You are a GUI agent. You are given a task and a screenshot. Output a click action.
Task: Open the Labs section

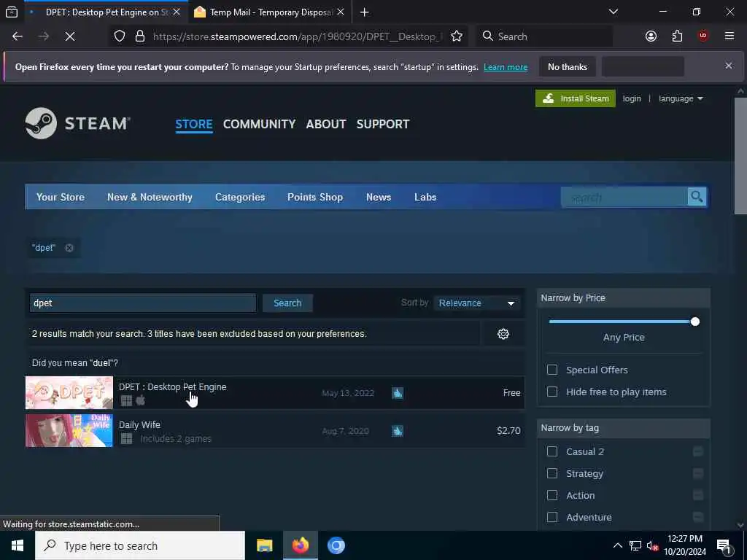(425, 197)
